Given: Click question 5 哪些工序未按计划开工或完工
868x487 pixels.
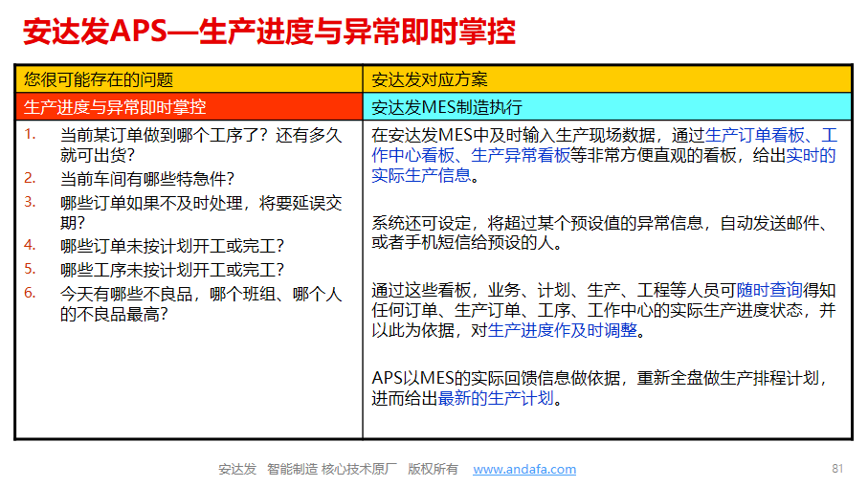Looking at the screenshot, I should 172,270.
